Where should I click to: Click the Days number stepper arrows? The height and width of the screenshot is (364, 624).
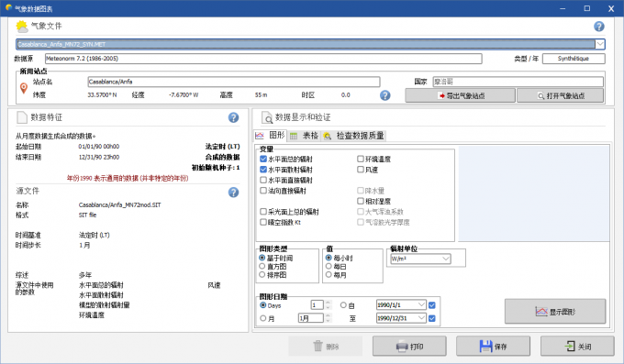(x=328, y=305)
